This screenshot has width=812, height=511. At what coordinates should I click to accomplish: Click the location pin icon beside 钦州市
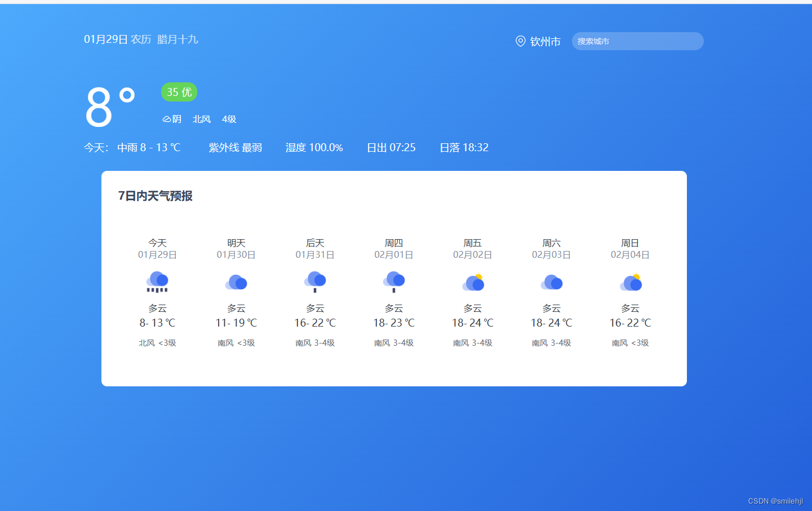[x=521, y=41]
